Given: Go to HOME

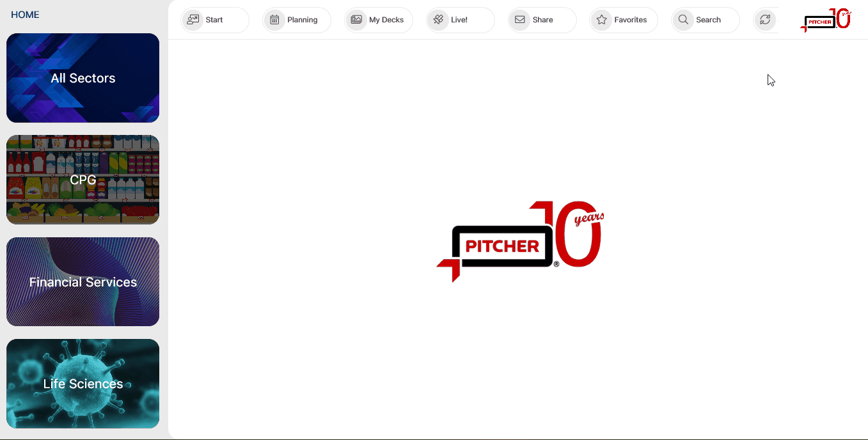Looking at the screenshot, I should 25,14.
